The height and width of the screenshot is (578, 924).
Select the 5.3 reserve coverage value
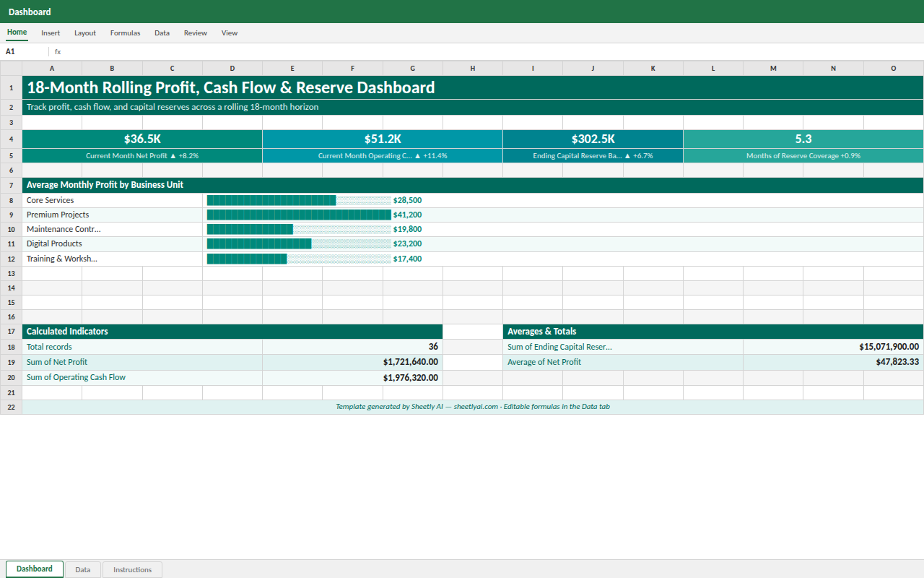coord(803,139)
